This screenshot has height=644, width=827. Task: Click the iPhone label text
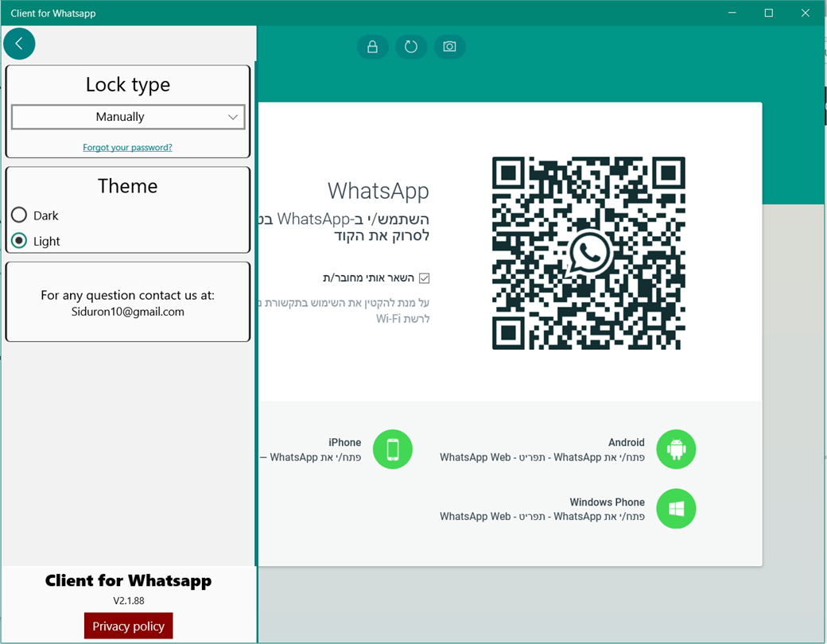coord(345,443)
